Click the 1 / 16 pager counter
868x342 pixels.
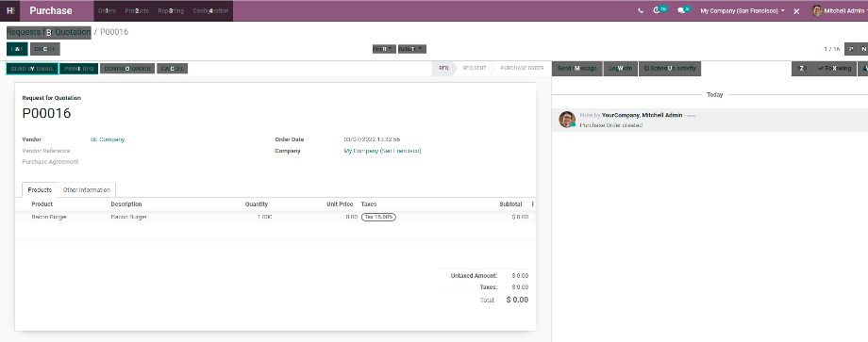831,49
